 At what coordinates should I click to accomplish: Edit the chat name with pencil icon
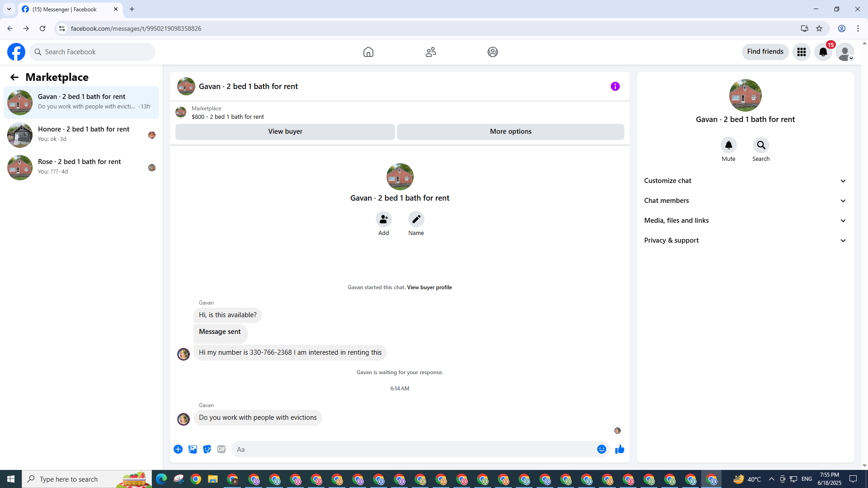click(416, 219)
